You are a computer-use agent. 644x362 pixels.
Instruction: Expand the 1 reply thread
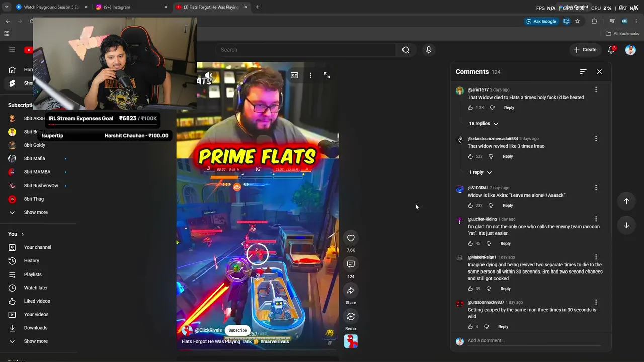[480, 172]
